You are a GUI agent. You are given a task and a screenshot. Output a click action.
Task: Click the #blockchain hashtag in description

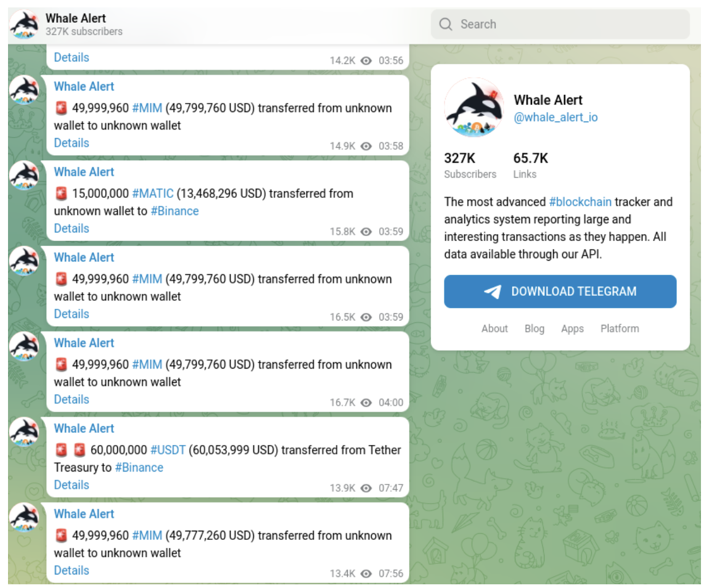(x=580, y=202)
